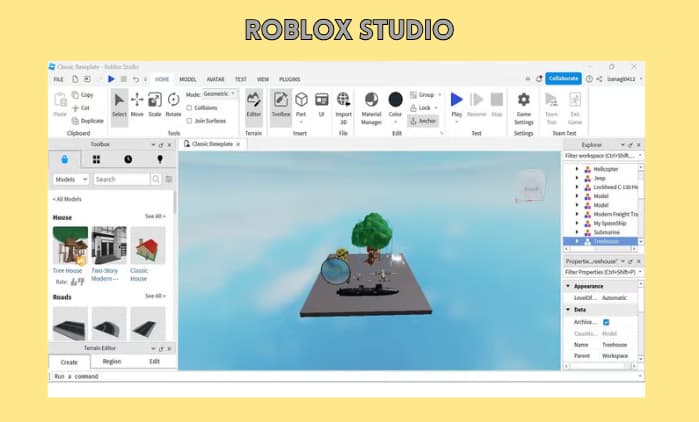
Task: Open Toolbox Recent clock tab
Action: point(128,160)
